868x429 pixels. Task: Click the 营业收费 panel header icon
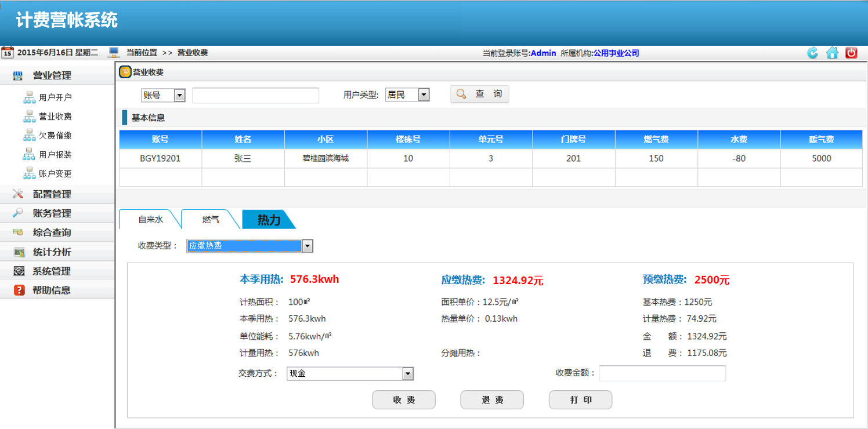click(125, 72)
